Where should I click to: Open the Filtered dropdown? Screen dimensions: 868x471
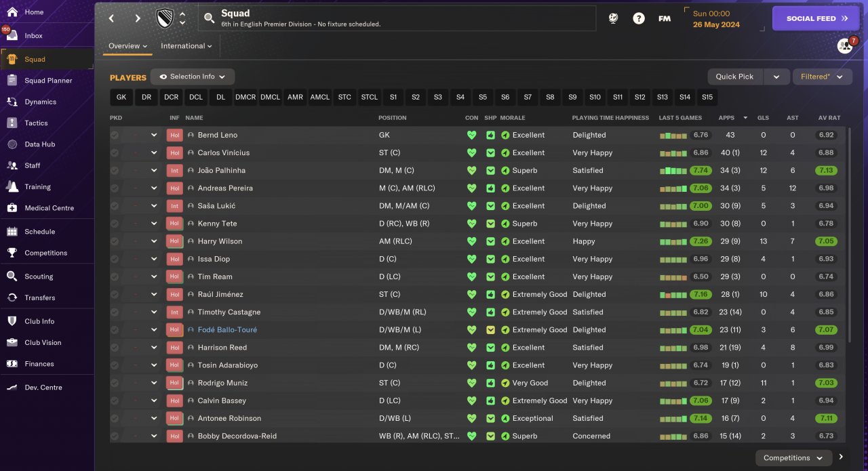click(823, 77)
